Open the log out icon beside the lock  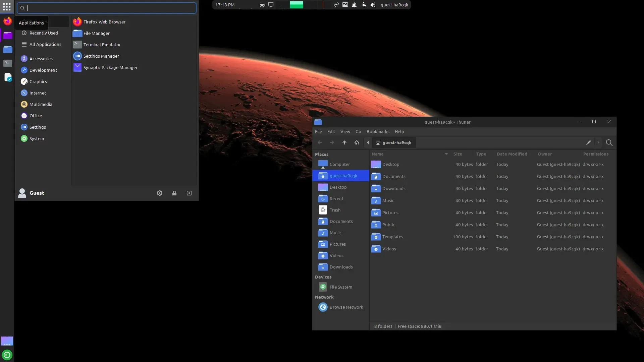(189, 193)
